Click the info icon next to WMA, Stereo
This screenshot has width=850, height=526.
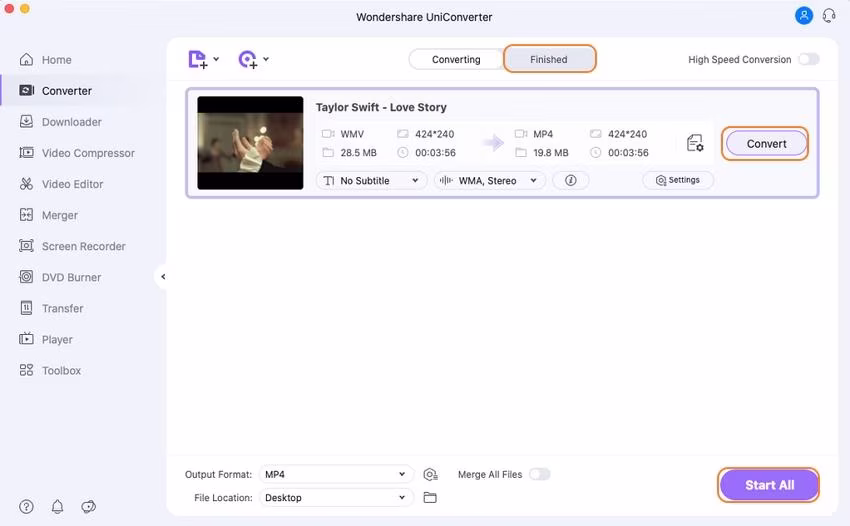tap(570, 181)
